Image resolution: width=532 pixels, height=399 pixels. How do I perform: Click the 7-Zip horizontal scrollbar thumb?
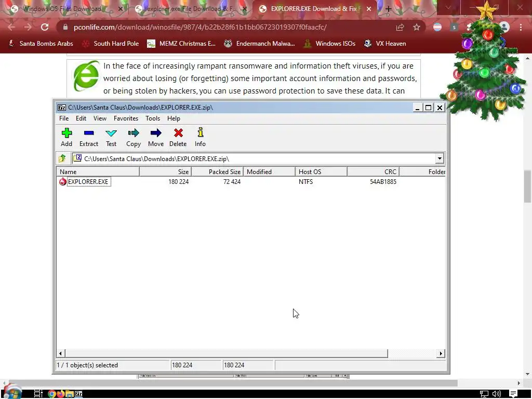(226, 353)
